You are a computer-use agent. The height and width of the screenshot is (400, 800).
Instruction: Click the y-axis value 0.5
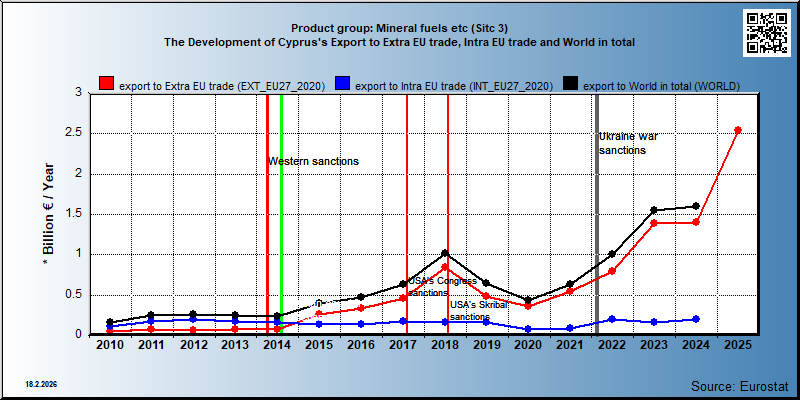73,295
